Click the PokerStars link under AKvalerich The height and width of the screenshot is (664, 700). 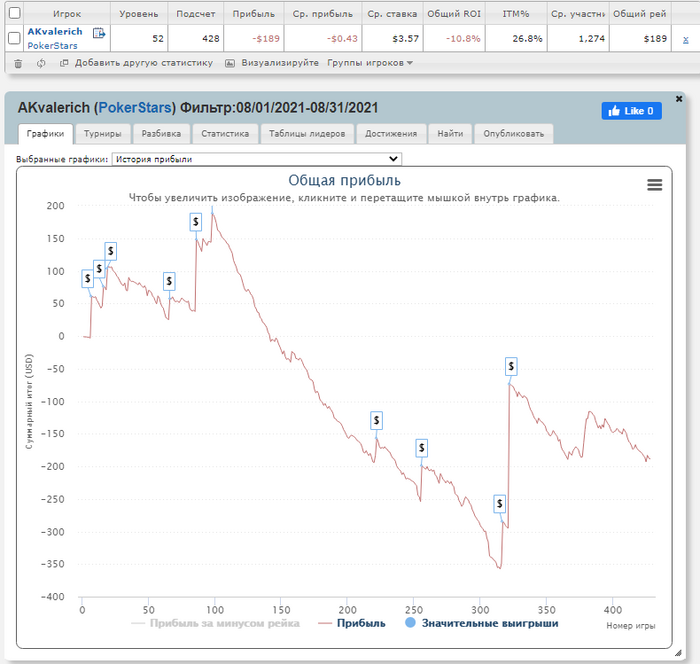[x=52, y=46]
